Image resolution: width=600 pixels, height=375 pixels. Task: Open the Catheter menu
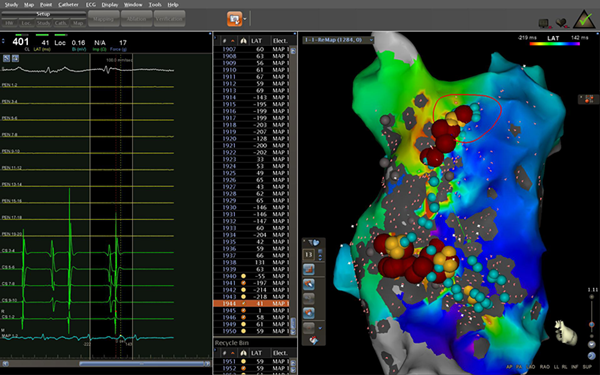[x=68, y=5]
